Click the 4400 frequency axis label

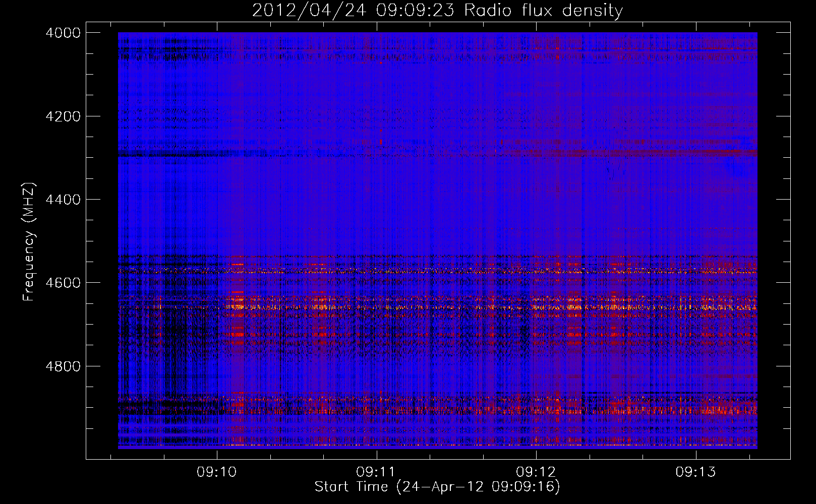(63, 200)
